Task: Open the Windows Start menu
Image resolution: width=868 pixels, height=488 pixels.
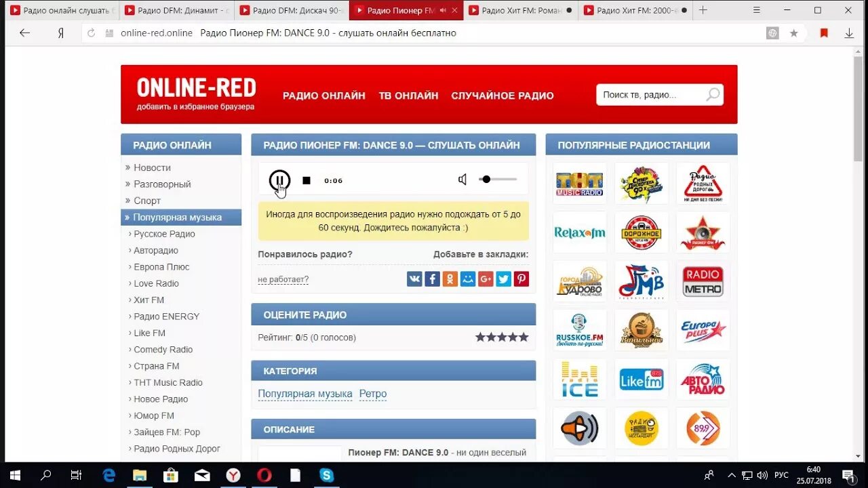Action: click(x=14, y=475)
